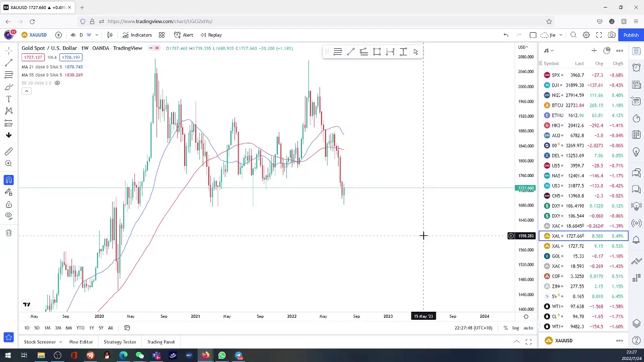Screen dimensions: 644x362
Task: Select the Fibonacci retracement tool in left toolbar
Action: (x=9, y=74)
